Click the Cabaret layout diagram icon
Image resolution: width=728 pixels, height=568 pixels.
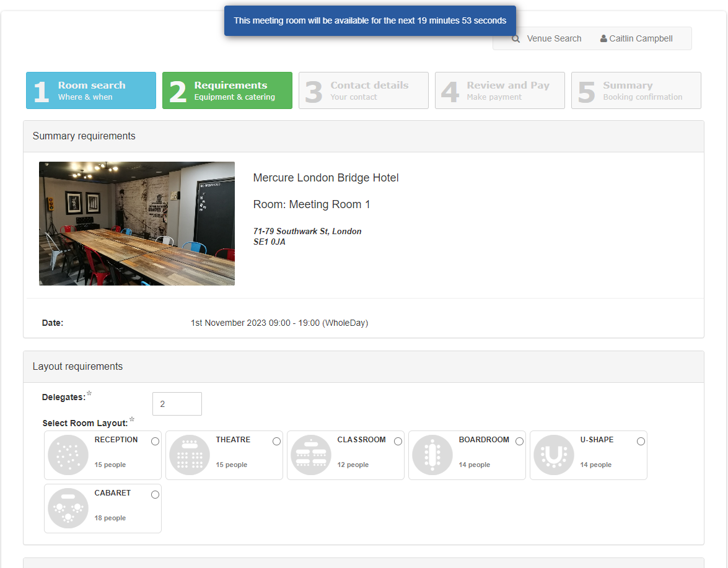pos(68,508)
